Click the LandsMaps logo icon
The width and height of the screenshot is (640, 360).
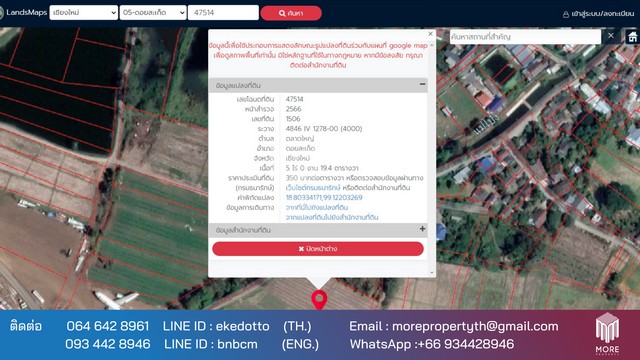pos(1,13)
